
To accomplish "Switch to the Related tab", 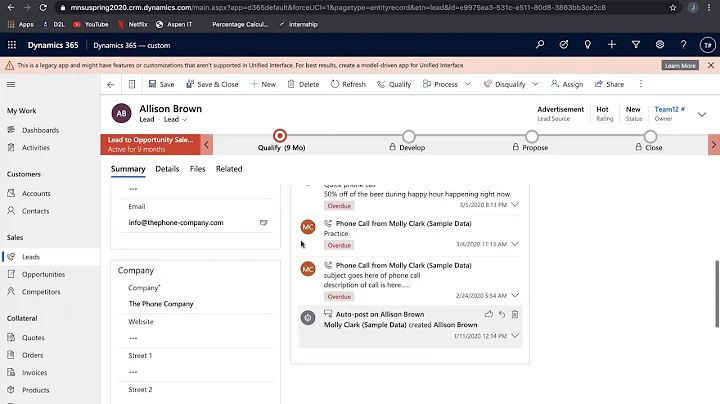I will (x=229, y=169).
